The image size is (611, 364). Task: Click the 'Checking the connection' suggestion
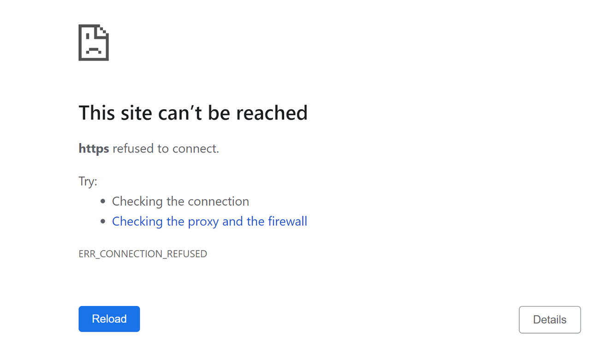[180, 201]
